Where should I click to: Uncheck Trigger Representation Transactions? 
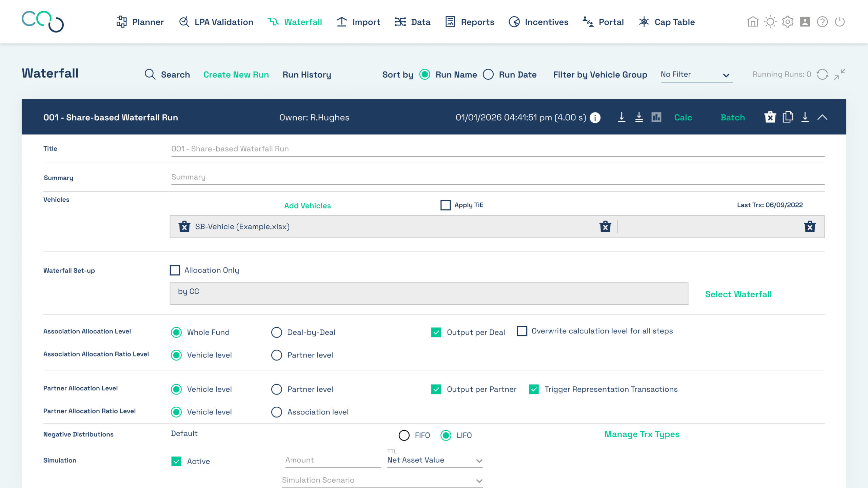(x=534, y=389)
